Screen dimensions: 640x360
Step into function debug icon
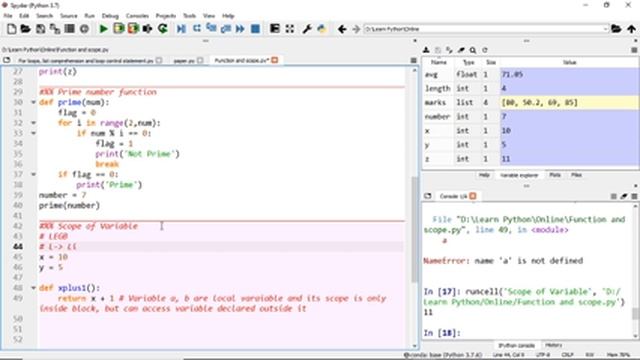(x=211, y=29)
